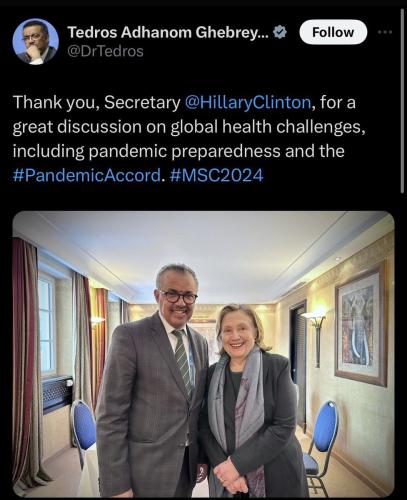Open the @HillaryClinton mention link
Screen dimensions: 407x500
pyautogui.click(x=248, y=102)
